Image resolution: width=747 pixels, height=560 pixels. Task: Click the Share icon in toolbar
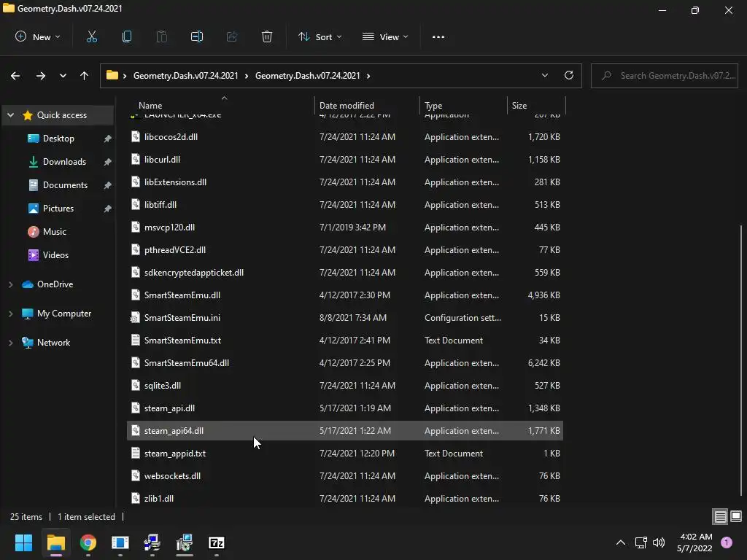[x=232, y=36]
